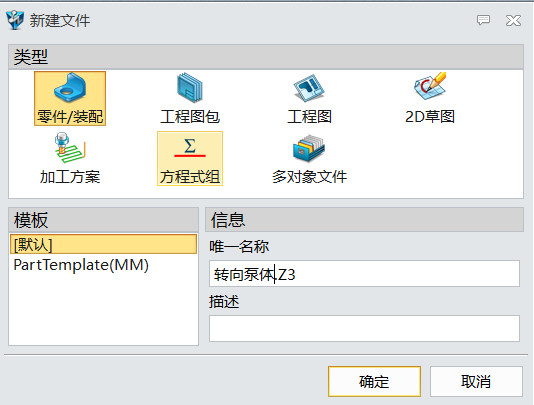Close the 新建文件 dialog
Viewport: 534px width, 405px height.
click(513, 20)
